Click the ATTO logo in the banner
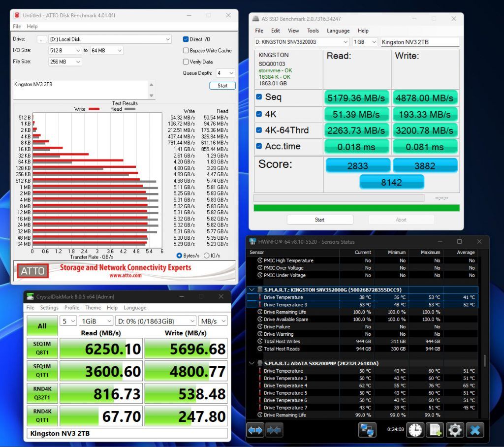 point(33,271)
